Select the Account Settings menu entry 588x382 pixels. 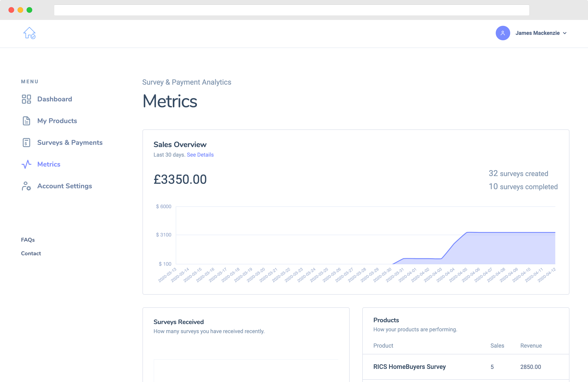[x=64, y=186]
